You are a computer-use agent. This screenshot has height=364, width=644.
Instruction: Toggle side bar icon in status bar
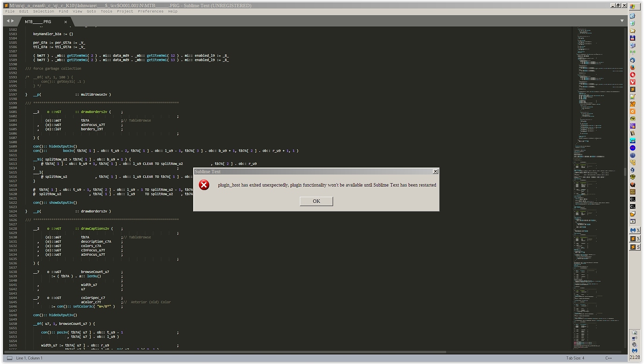(x=9, y=358)
